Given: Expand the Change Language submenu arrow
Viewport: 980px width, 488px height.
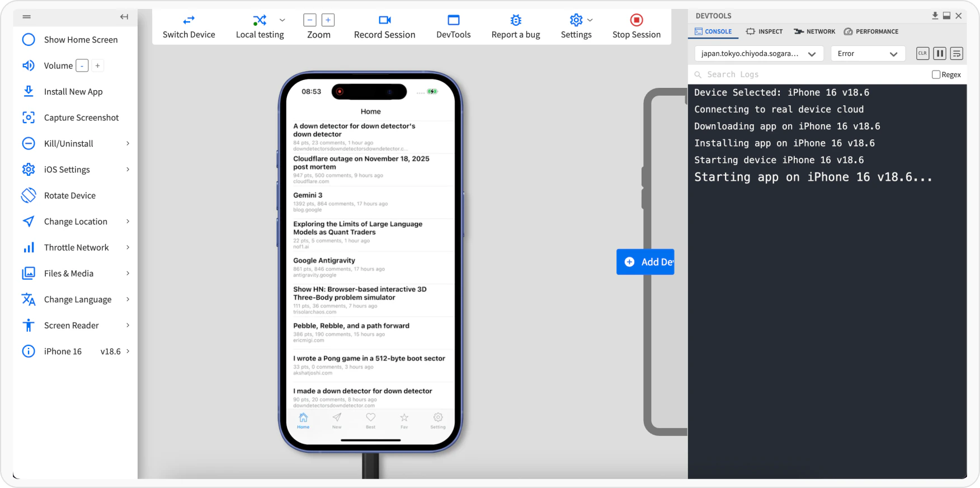Looking at the screenshot, I should (x=128, y=299).
